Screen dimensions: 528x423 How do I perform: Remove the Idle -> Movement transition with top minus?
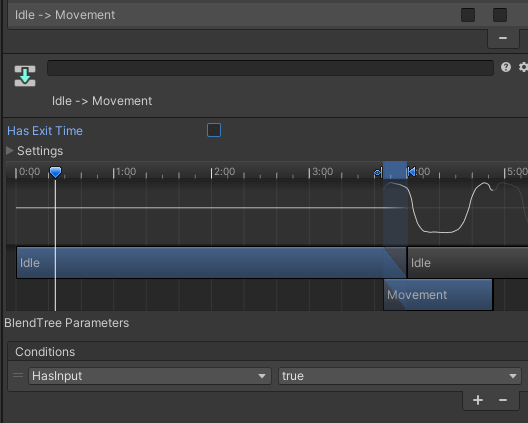point(503,38)
